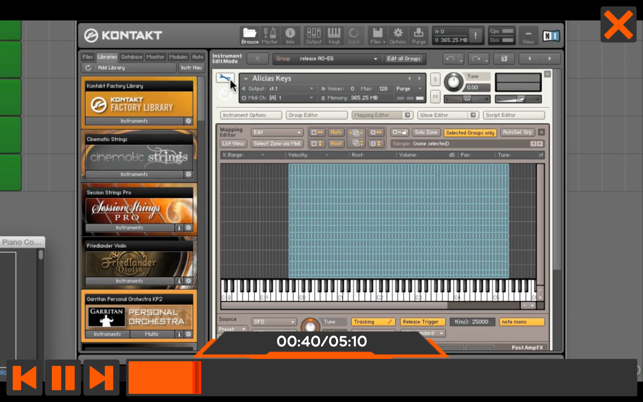The height and width of the screenshot is (402, 643).
Task: Open the Output st.1 dropdown
Action: pyautogui.click(x=279, y=89)
